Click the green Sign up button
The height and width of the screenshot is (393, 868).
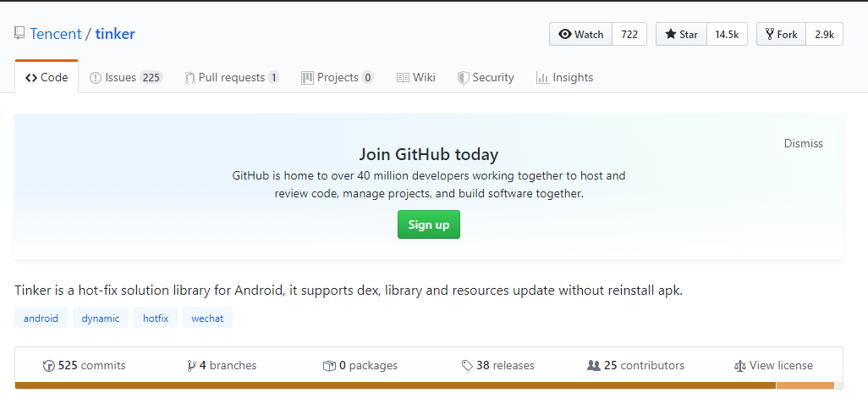tap(428, 224)
